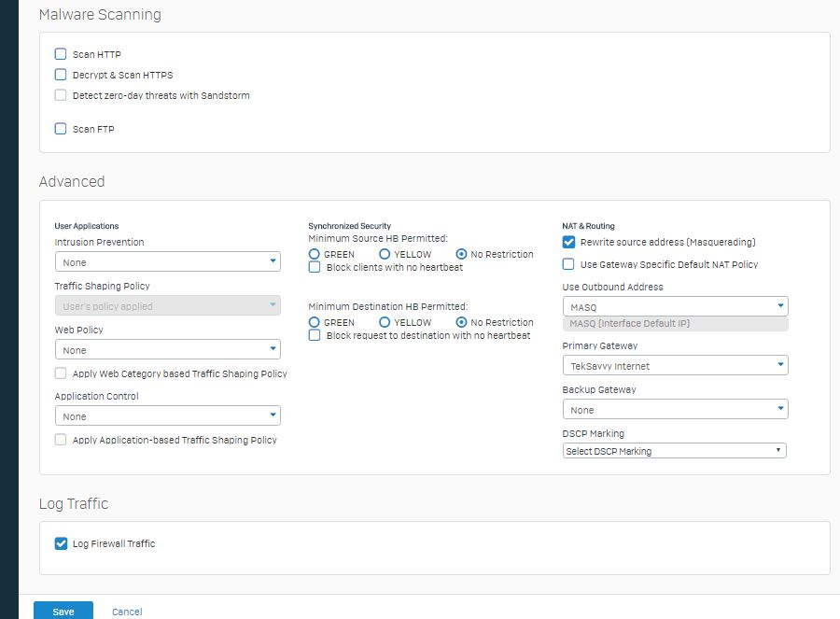840x619 pixels.
Task: Check Apply Web Category based Traffic Shaping
Action: pos(61,373)
